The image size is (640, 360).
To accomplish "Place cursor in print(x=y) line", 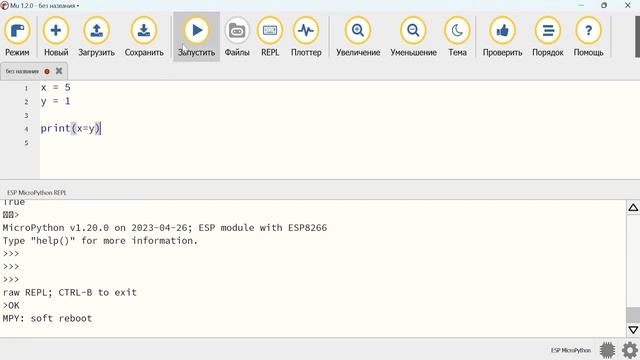I will [x=70, y=128].
